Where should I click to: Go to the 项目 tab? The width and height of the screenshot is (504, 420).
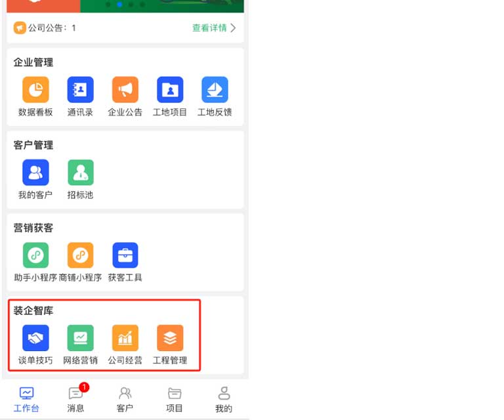[174, 399]
